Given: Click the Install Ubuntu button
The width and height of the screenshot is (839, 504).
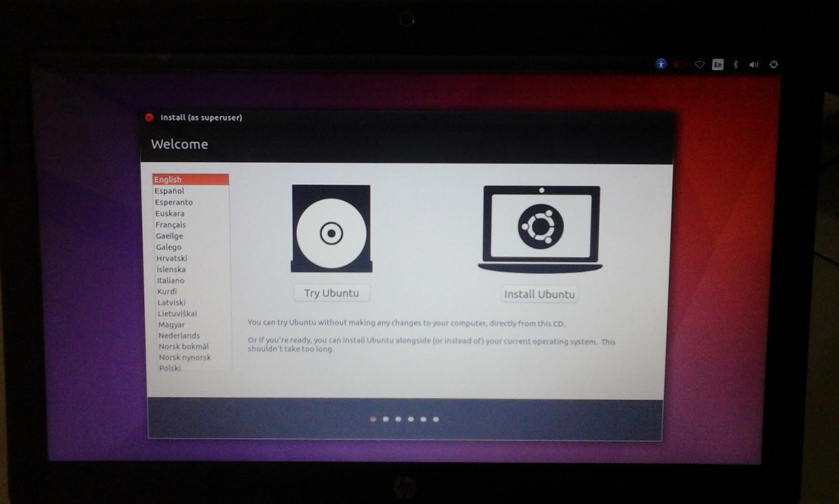Looking at the screenshot, I should (x=539, y=294).
